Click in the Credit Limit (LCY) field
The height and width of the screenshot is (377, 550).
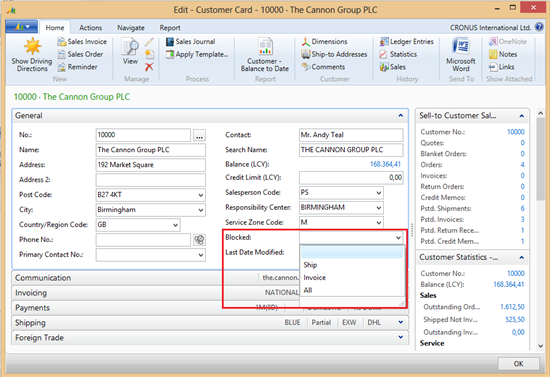point(351,178)
